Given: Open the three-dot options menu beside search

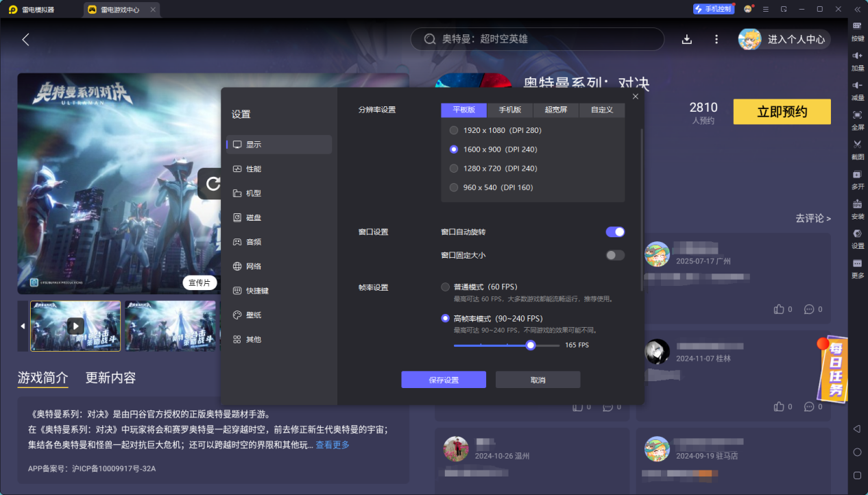Looking at the screenshot, I should [716, 39].
